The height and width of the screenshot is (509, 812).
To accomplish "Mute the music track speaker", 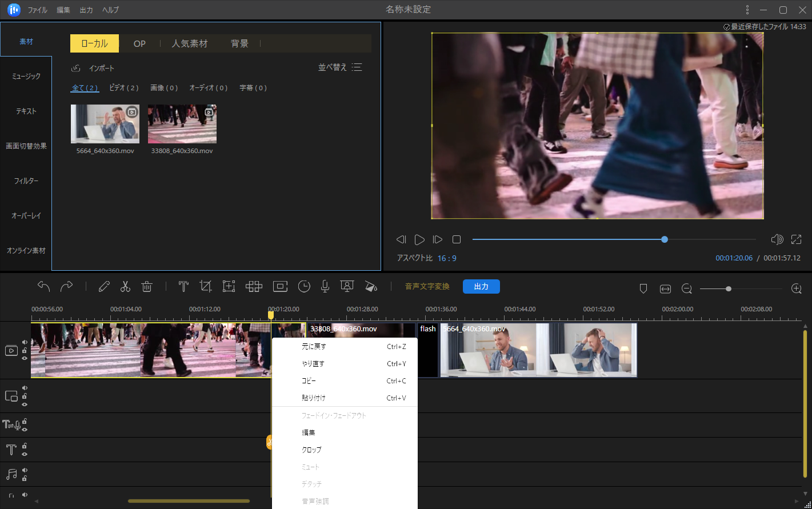I will 25,470.
